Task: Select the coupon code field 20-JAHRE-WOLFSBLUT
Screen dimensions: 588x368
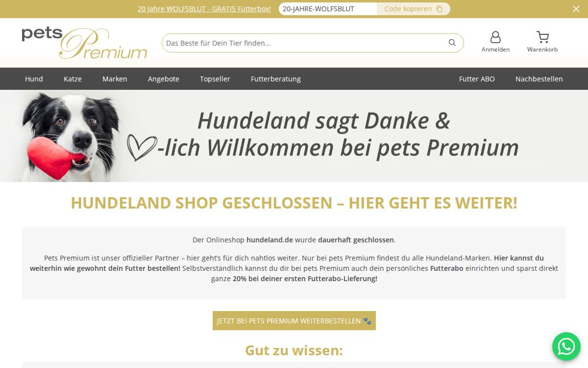Action: point(328,9)
